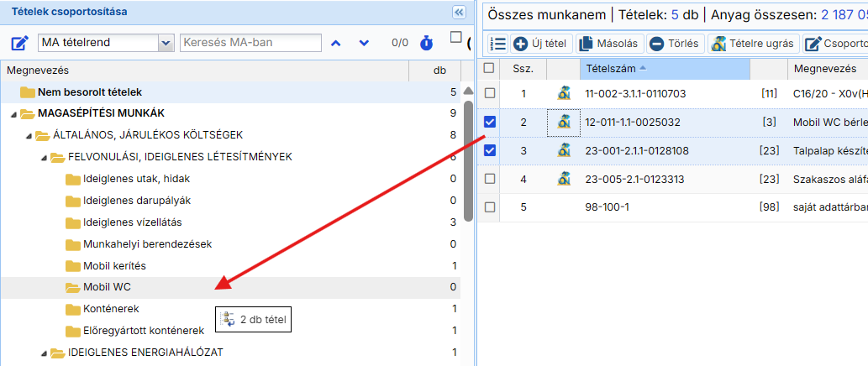Click the numbered list renumbering icon
The width and height of the screenshot is (868, 366).
tap(497, 44)
